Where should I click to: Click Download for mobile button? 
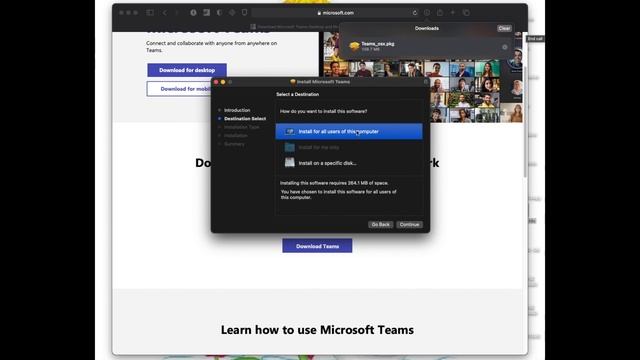[x=179, y=89]
